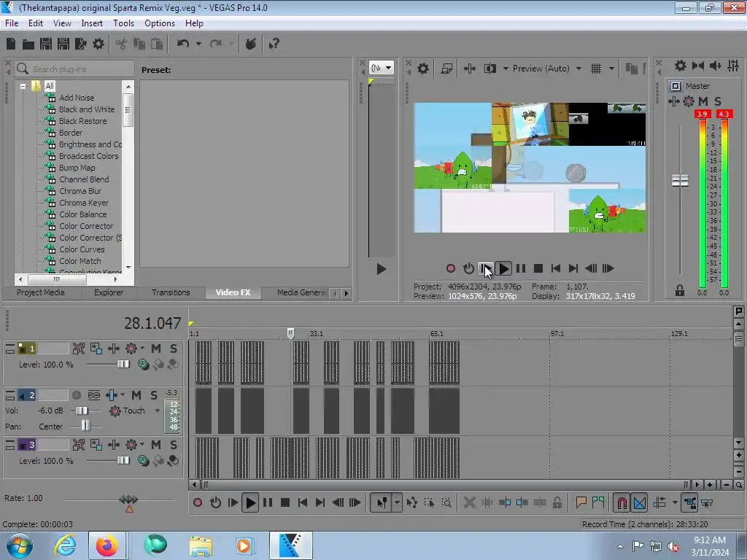Switch to Project Media tab
This screenshot has width=747, height=560.
pos(41,292)
